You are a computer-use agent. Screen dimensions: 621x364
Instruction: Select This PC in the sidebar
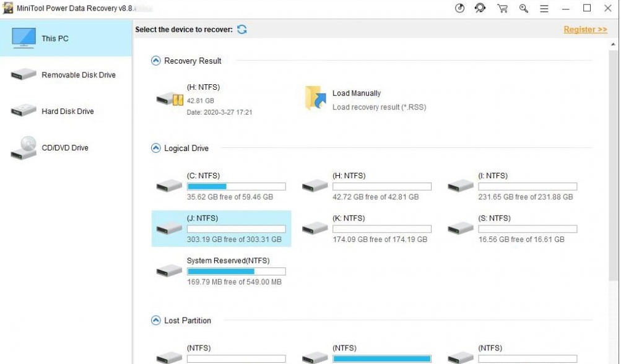click(66, 38)
